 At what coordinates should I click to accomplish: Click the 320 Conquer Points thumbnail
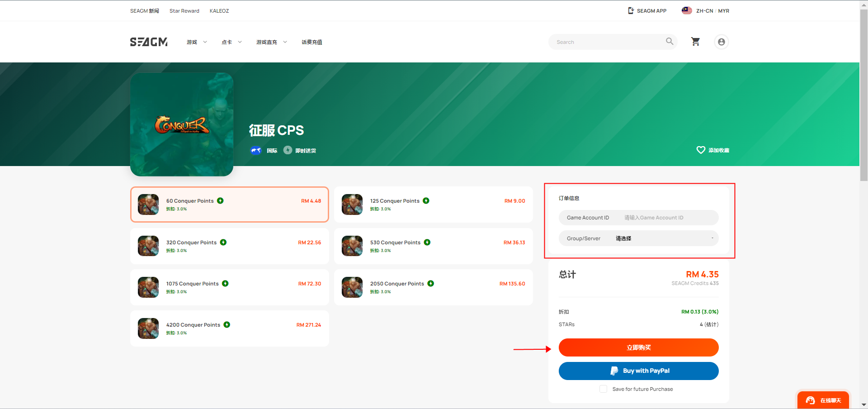(x=148, y=246)
